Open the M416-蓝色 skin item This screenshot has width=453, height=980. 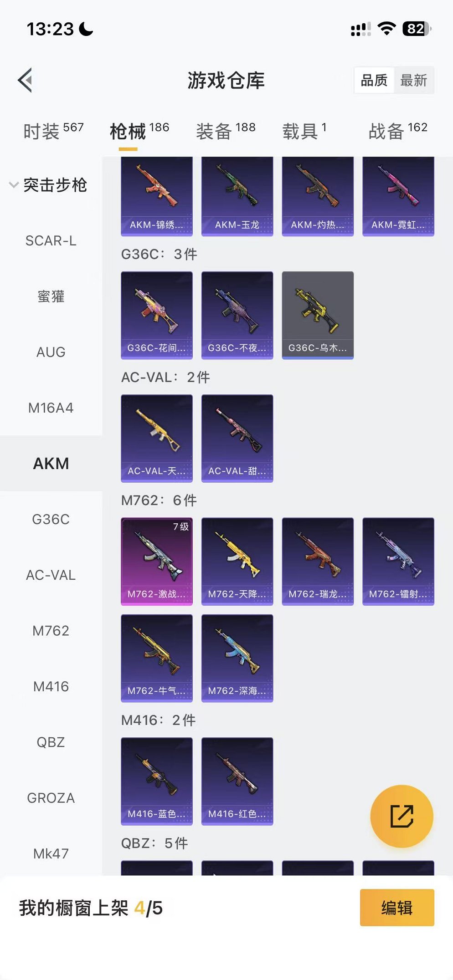[x=157, y=781]
